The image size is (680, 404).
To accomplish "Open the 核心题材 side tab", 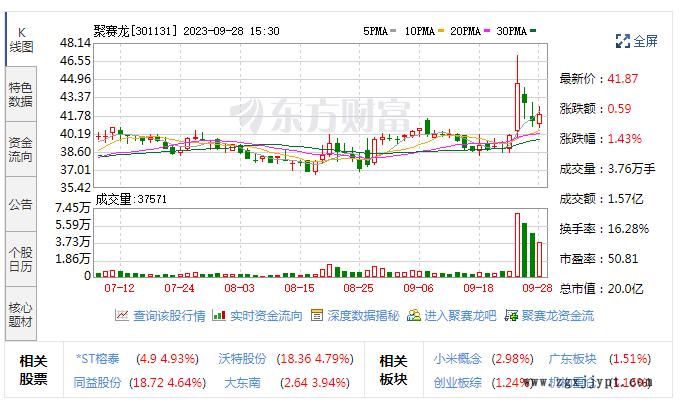I will pyautogui.click(x=21, y=314).
